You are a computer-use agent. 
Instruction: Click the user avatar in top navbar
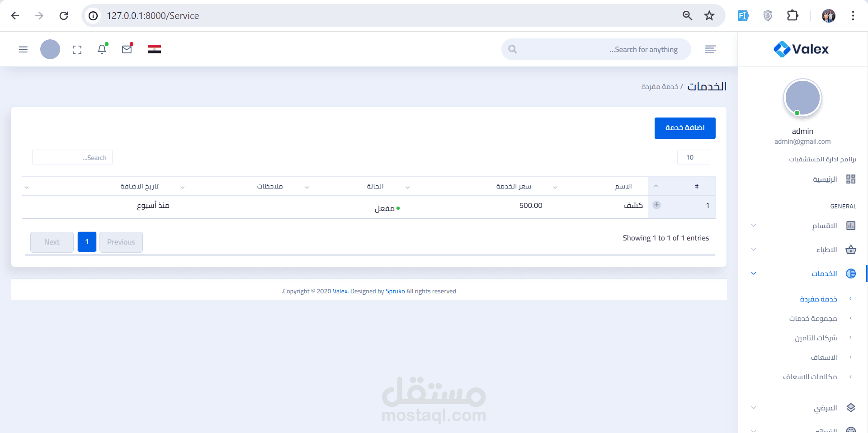point(50,49)
